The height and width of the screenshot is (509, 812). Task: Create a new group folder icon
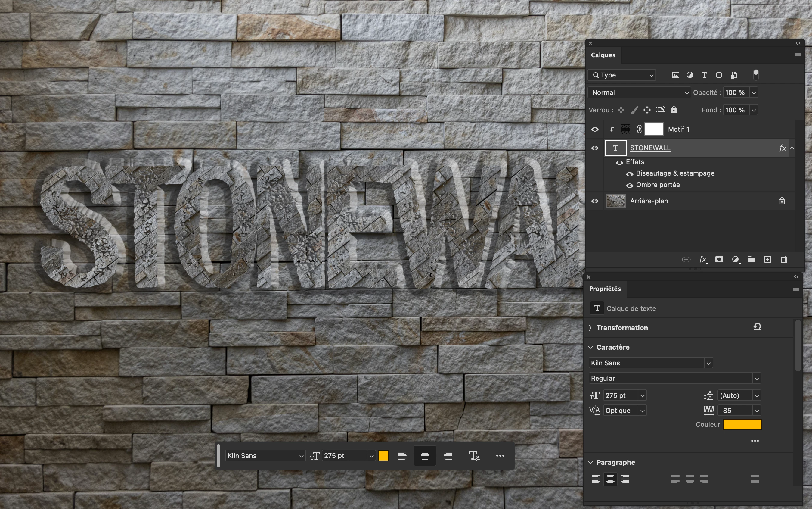click(x=751, y=259)
